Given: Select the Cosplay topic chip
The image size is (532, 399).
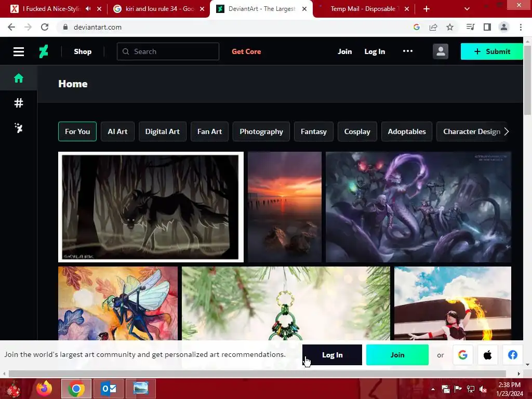Looking at the screenshot, I should (357, 131).
